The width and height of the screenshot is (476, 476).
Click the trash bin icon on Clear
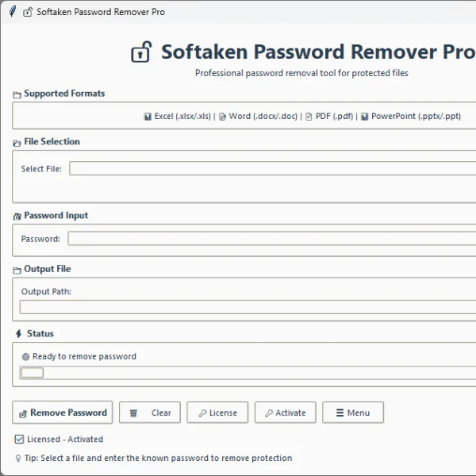[x=133, y=413]
